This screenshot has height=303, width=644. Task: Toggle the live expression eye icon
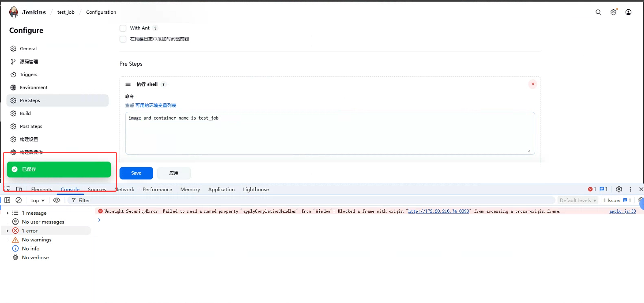[57, 200]
